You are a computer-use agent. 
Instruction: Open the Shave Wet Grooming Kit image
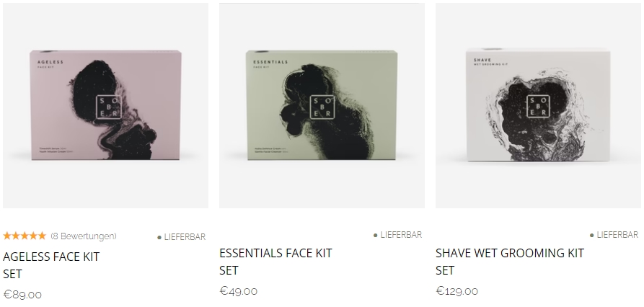coord(538,105)
